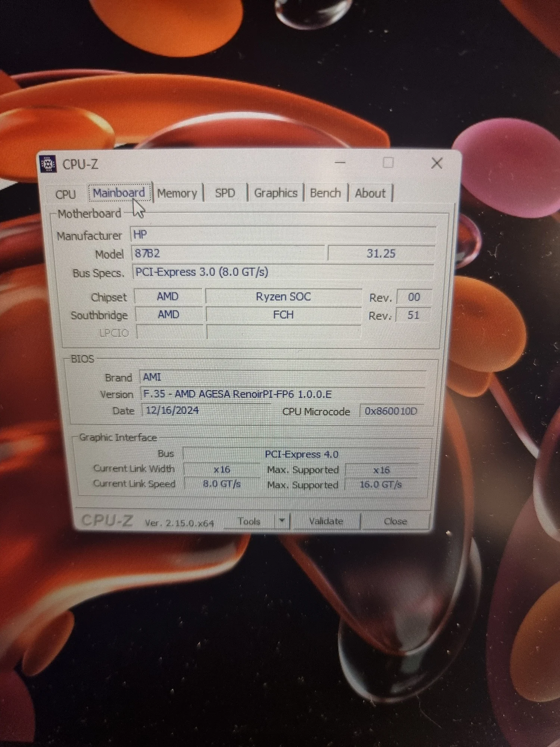The width and height of the screenshot is (560, 747).
Task: Click the Max. Supported speed 16.0 GT/s value
Action: tap(381, 484)
